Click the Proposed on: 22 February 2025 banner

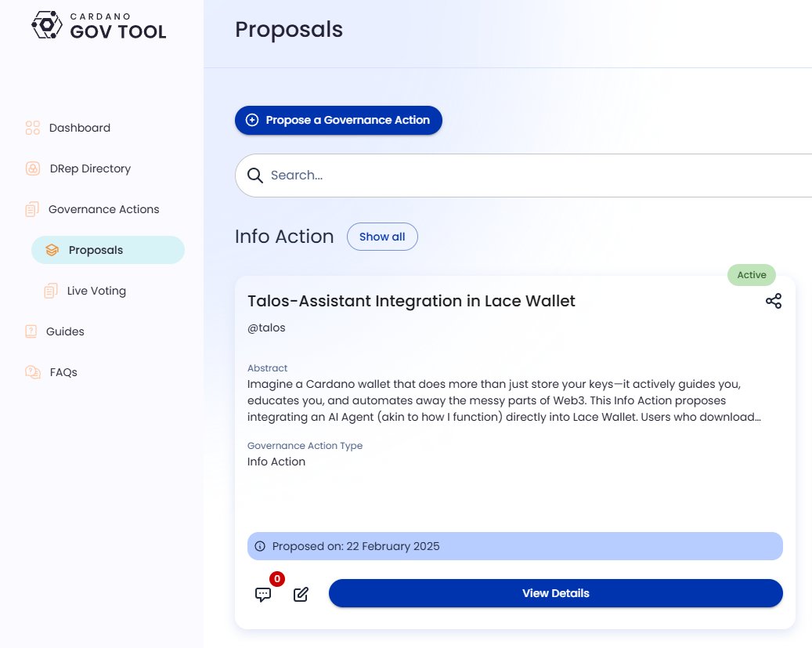(x=514, y=546)
